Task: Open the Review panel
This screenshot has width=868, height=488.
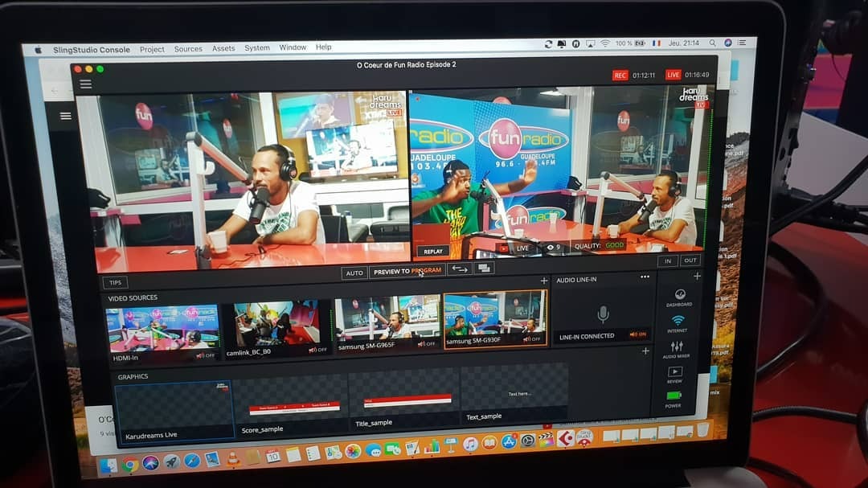Action: pos(675,371)
